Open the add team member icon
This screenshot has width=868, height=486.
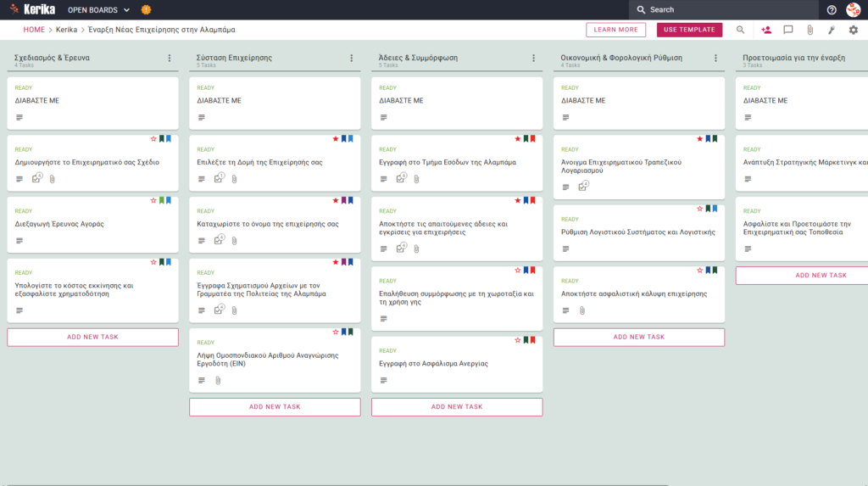[766, 30]
